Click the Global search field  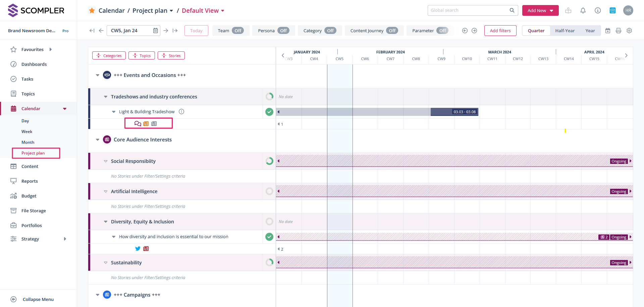[x=469, y=10]
